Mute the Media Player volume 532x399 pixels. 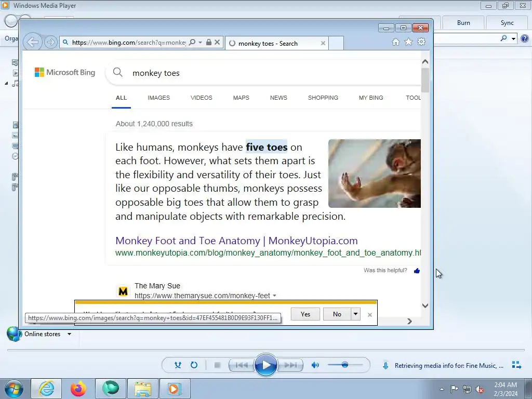point(315,365)
